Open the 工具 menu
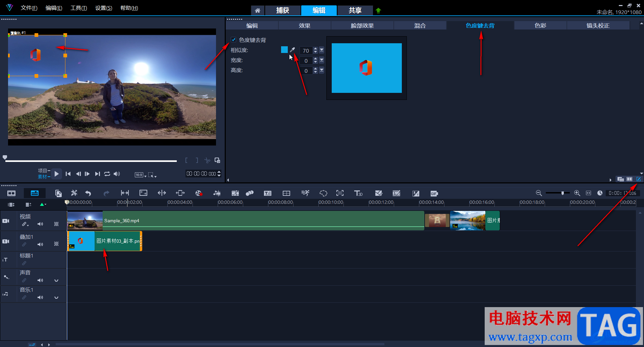 click(x=78, y=8)
